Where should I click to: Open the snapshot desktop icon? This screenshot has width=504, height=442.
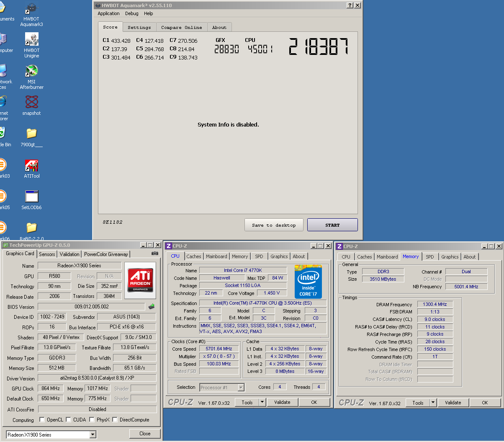coord(31,106)
